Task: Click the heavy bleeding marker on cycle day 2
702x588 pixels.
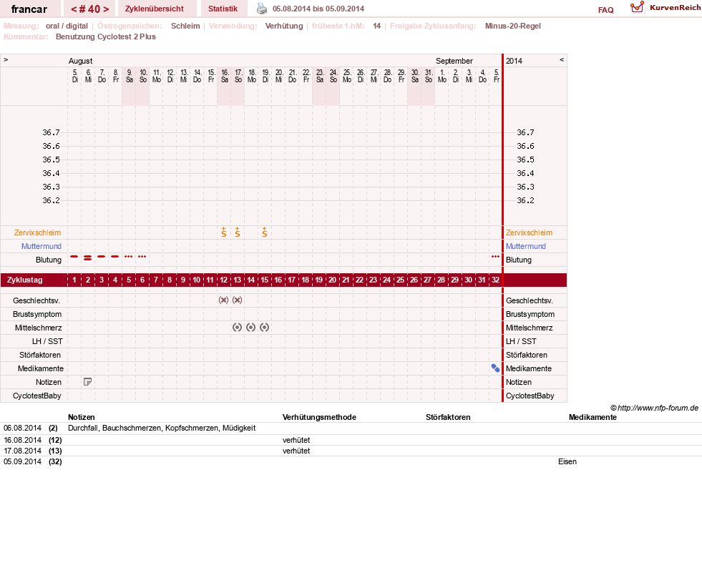Action: (x=88, y=258)
